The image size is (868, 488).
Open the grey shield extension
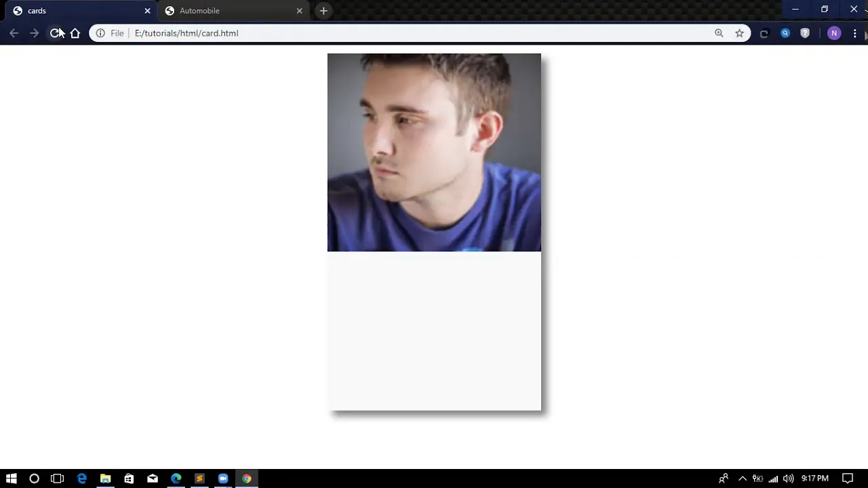click(805, 33)
